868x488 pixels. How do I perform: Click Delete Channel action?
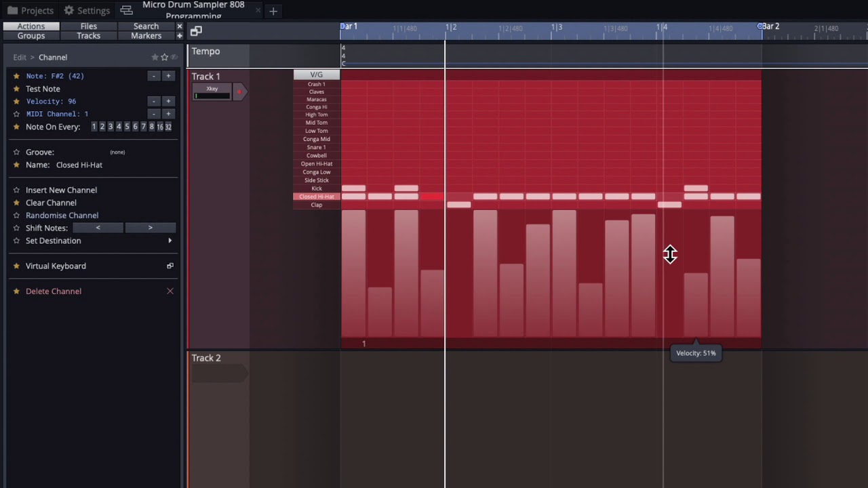tap(54, 291)
